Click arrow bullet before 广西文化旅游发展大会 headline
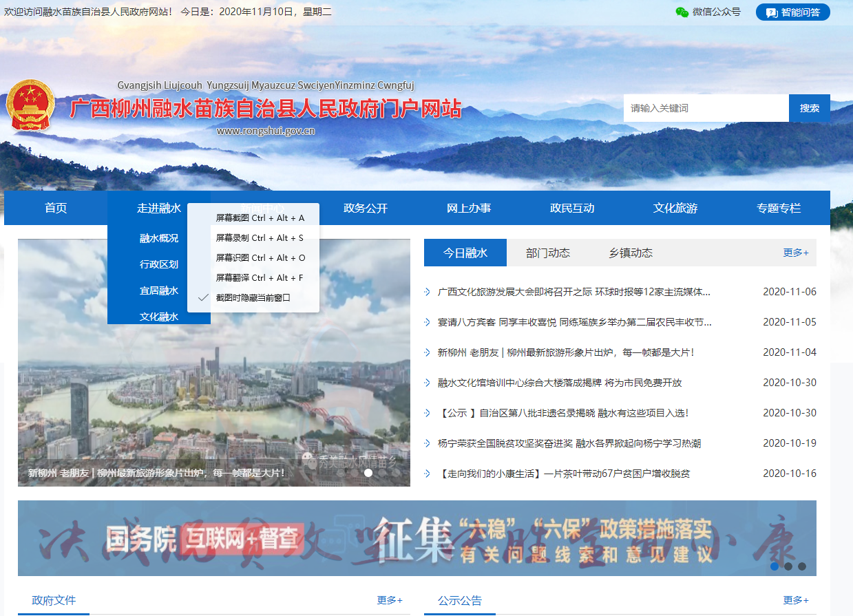 428,292
